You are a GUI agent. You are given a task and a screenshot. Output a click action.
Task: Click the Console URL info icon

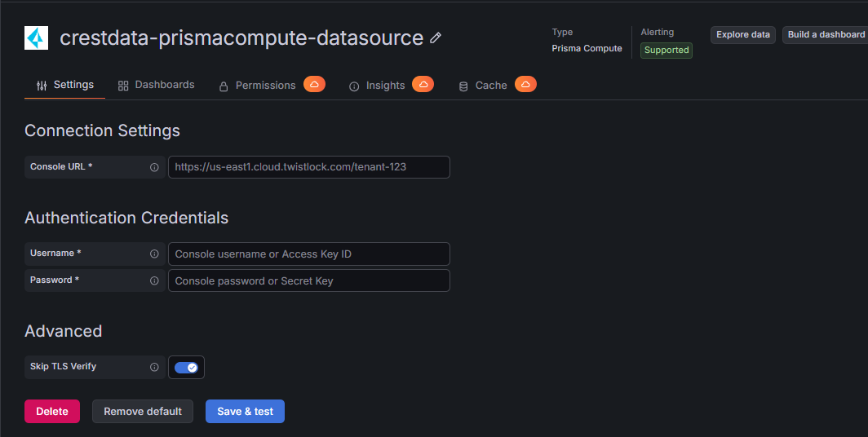[x=154, y=167]
